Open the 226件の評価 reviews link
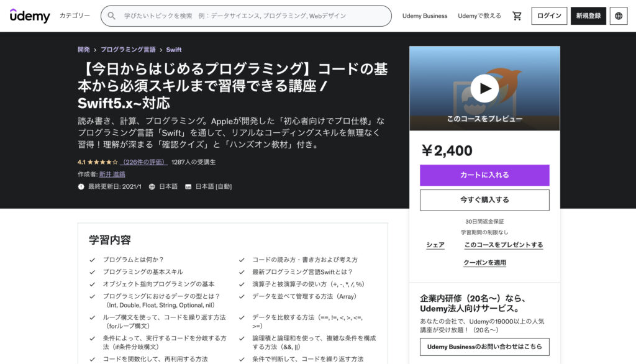The width and height of the screenshot is (636, 364). (x=144, y=162)
